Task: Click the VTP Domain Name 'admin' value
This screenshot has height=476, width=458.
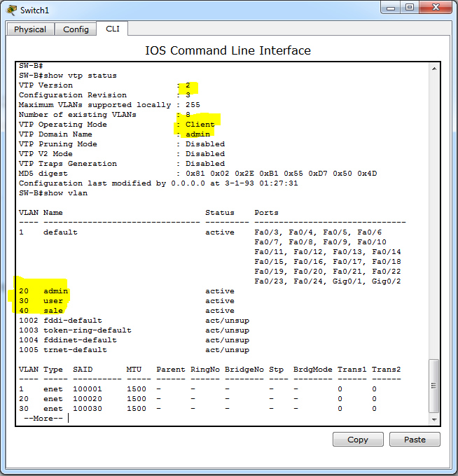Action: click(x=197, y=134)
